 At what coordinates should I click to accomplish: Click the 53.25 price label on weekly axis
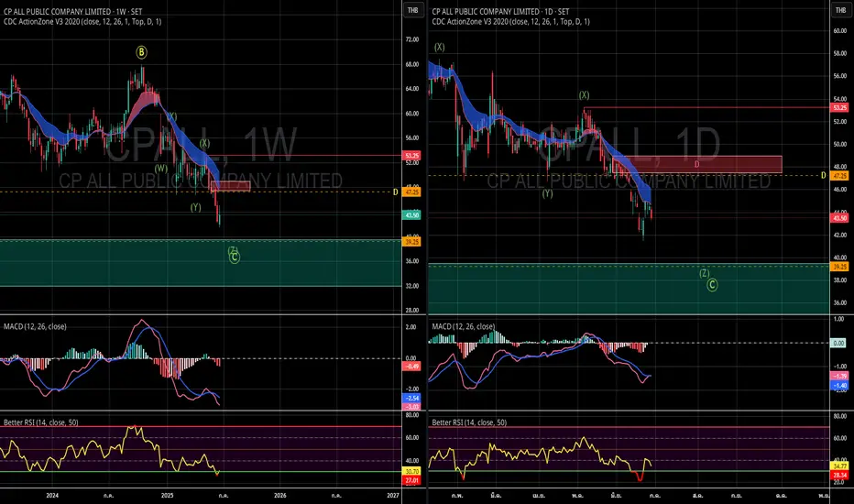(411, 156)
